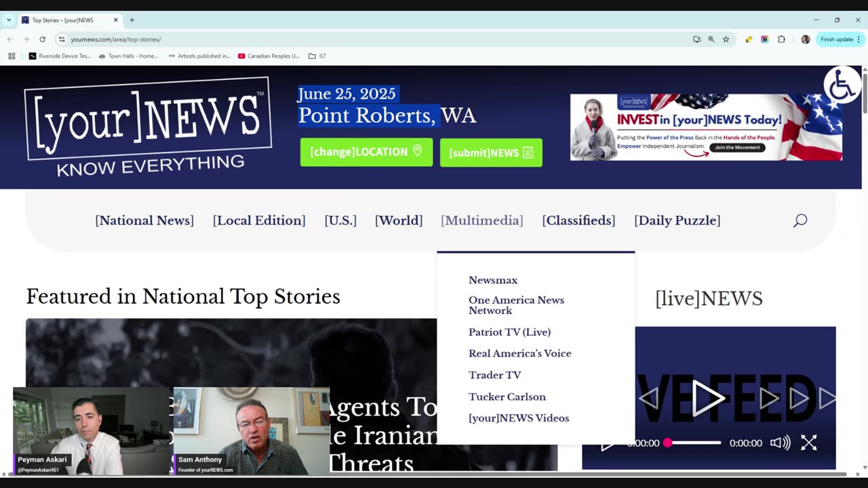Mute the live feed volume icon
The width and height of the screenshot is (868, 488).
(x=780, y=443)
